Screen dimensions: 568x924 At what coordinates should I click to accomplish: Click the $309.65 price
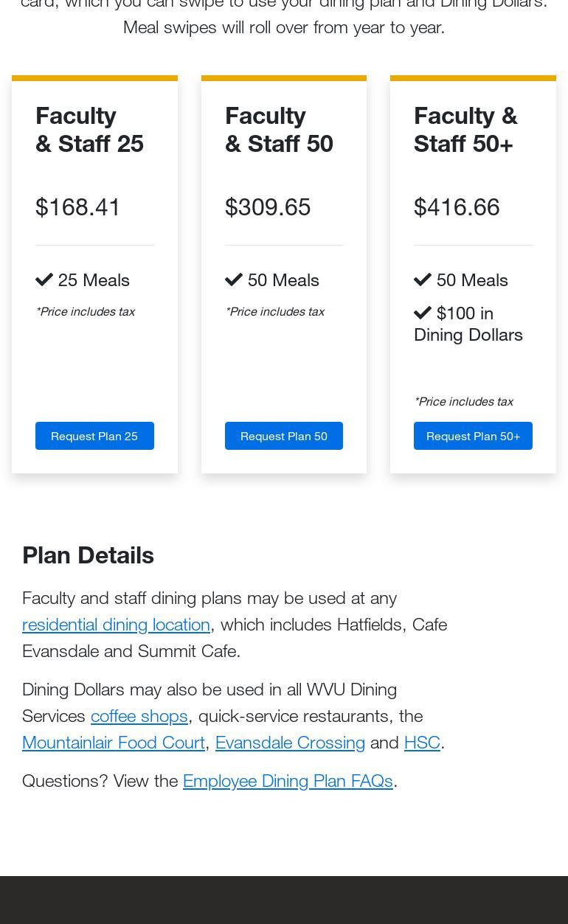click(x=268, y=207)
